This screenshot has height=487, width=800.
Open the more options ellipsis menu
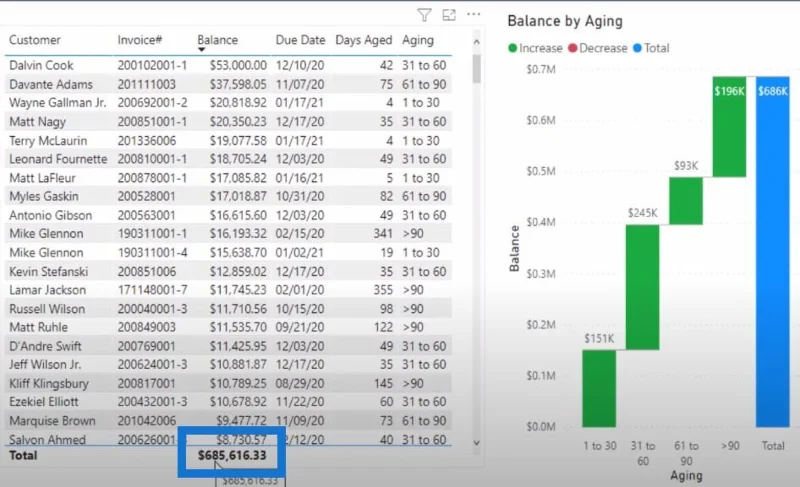point(473,14)
